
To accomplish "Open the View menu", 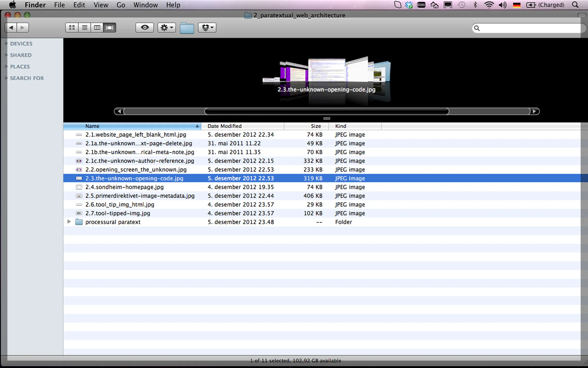I will [x=101, y=5].
